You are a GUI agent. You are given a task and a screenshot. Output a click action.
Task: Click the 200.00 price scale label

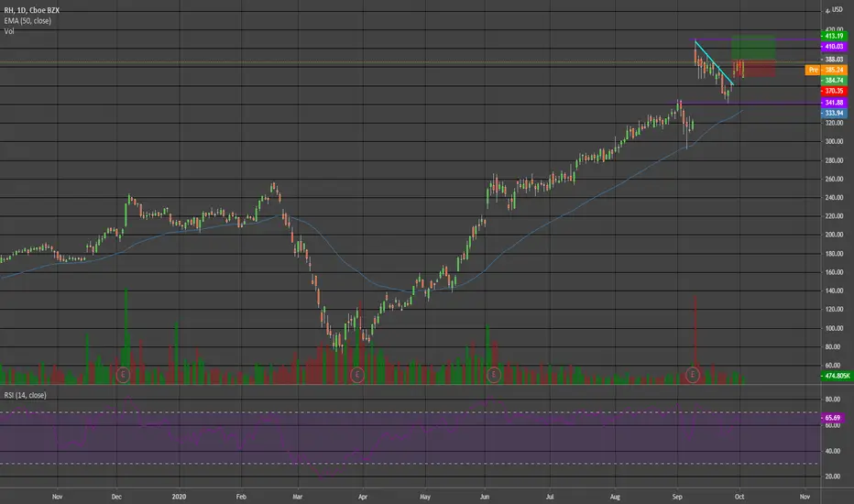pyautogui.click(x=834, y=235)
